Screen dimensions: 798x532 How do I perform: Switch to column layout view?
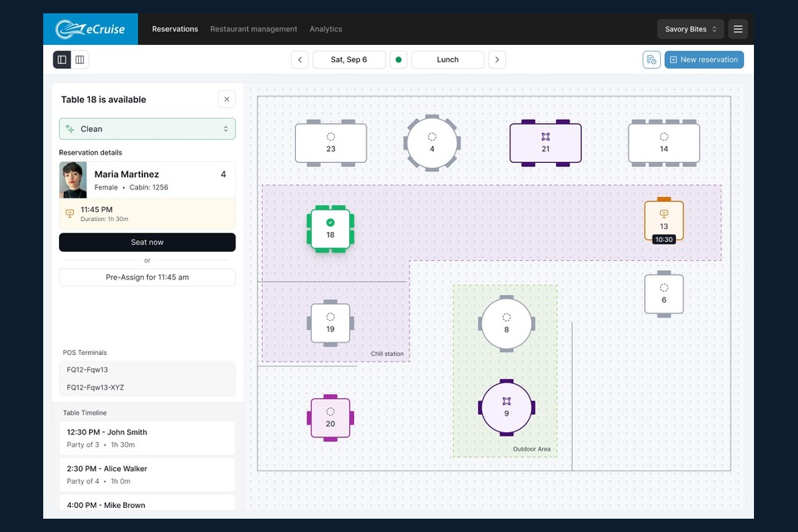tap(80, 60)
